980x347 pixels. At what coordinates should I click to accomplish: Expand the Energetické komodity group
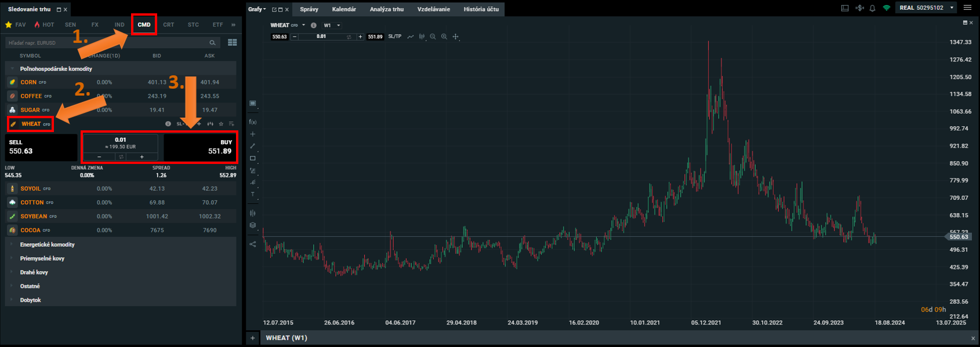click(x=48, y=244)
